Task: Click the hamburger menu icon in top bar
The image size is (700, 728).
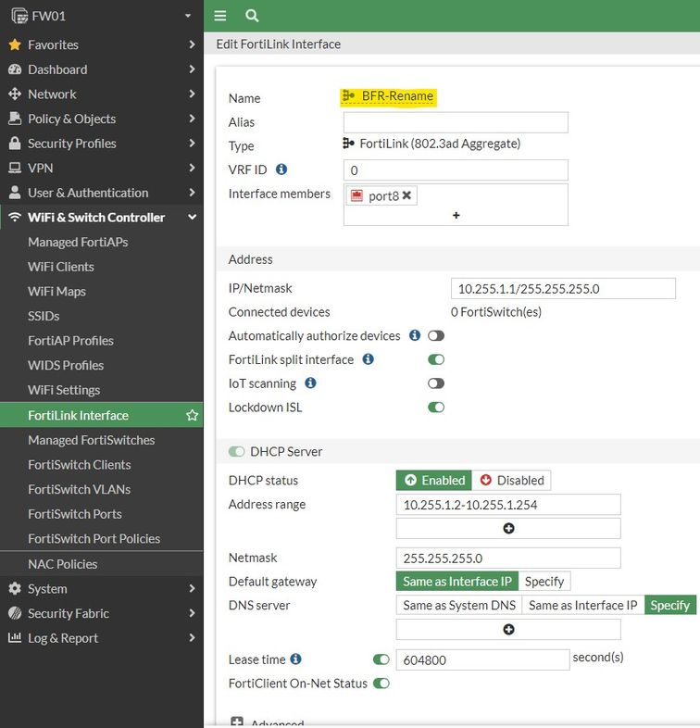Action: click(x=220, y=16)
